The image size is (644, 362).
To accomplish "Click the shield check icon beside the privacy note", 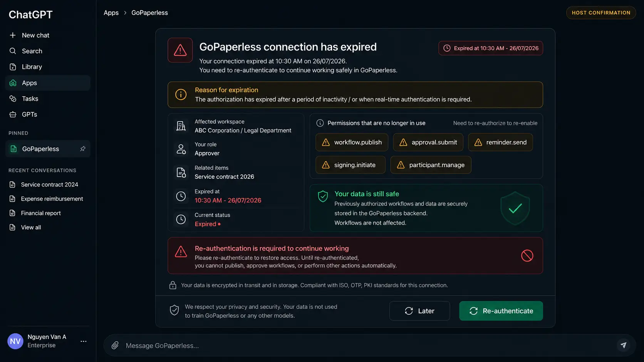I will tap(174, 310).
